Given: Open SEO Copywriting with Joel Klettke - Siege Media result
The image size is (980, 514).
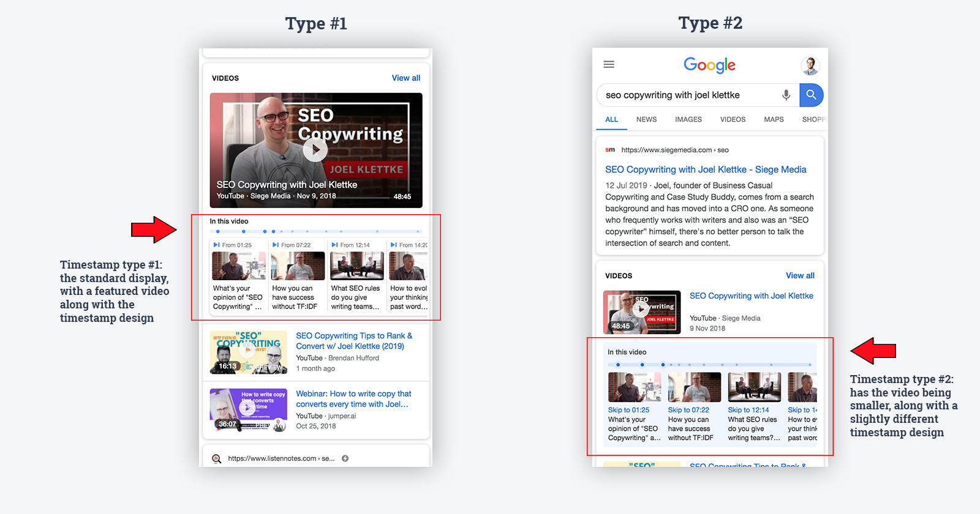Looking at the screenshot, I should tap(706, 169).
